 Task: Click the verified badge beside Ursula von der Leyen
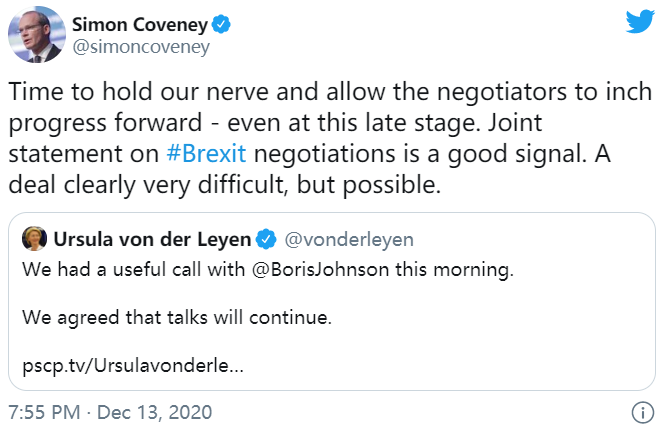point(266,240)
